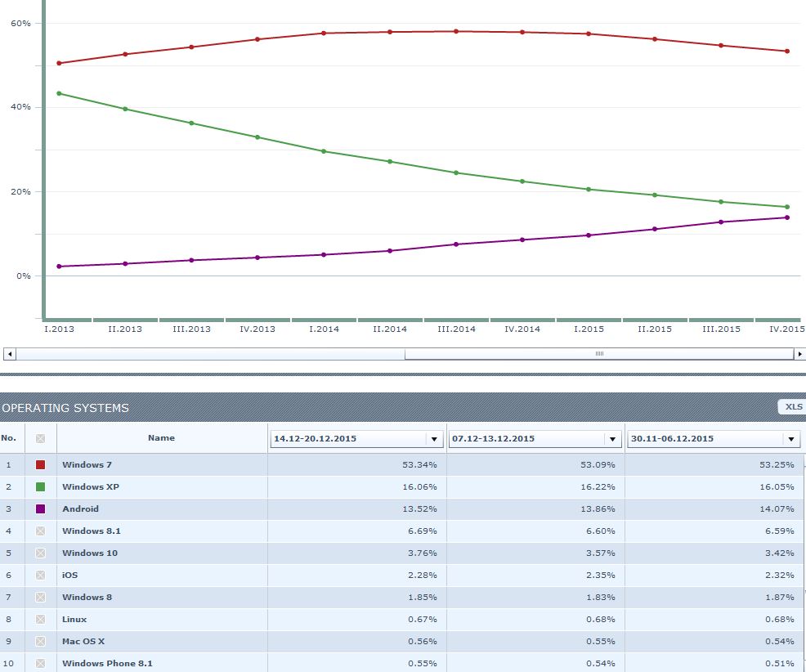Click the XLS export button

click(793, 406)
